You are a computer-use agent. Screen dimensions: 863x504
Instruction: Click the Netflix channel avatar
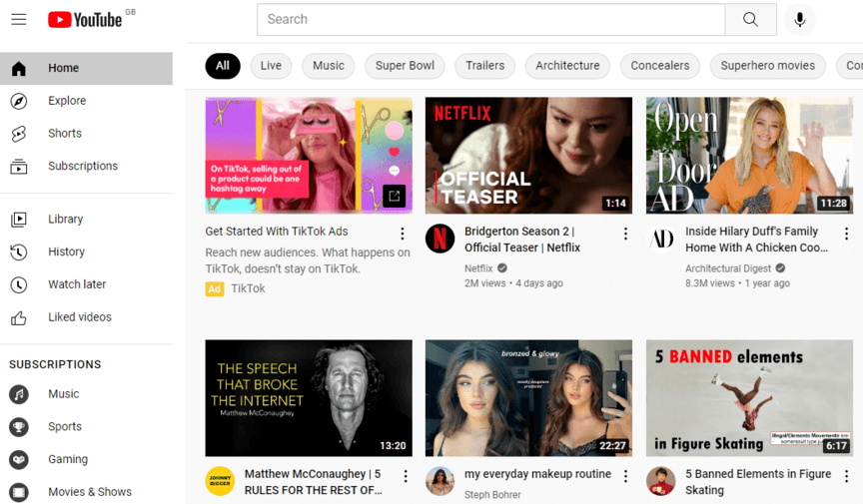(x=440, y=239)
